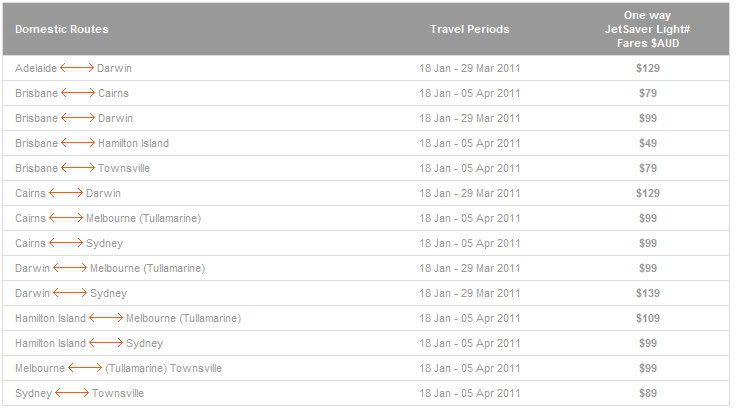This screenshot has width=736, height=411.
Task: Select the Cairns to Melbourne (Tullamarine) route
Action: [108, 218]
